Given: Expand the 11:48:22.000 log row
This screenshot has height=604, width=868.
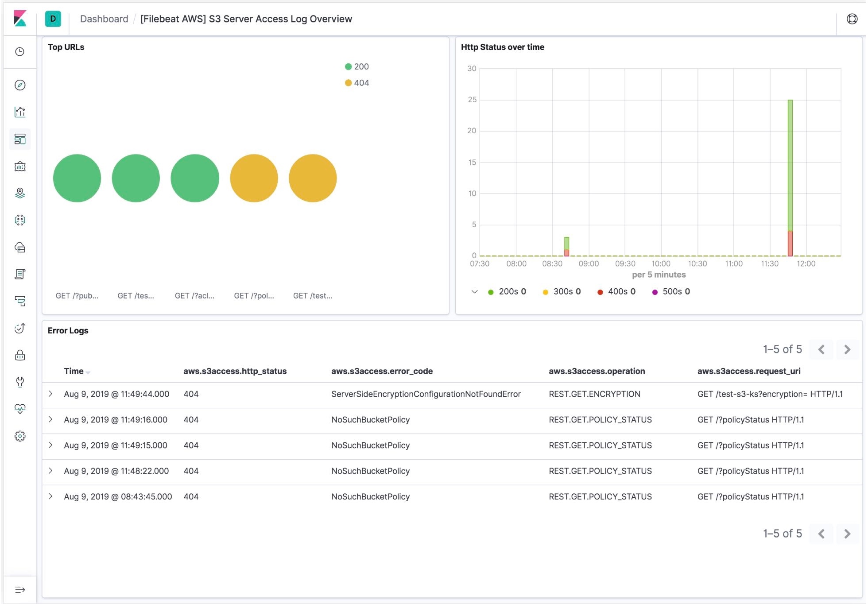Looking at the screenshot, I should [x=50, y=471].
